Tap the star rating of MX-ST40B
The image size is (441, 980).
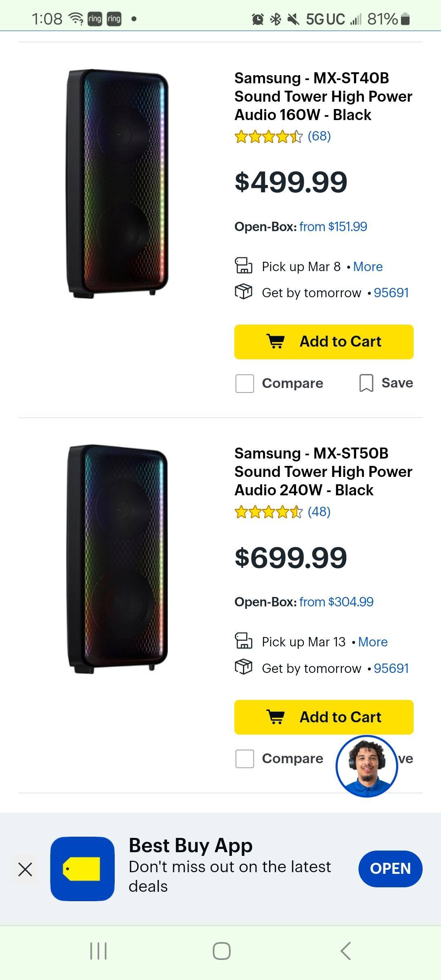click(269, 136)
